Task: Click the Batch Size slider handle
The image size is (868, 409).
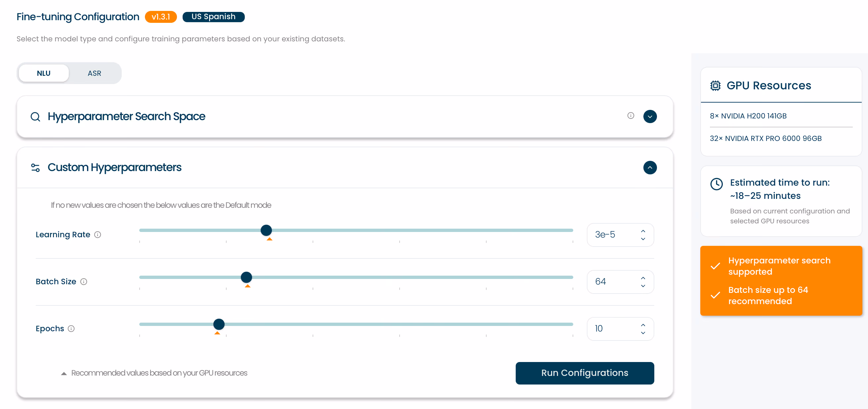Action: (246, 277)
